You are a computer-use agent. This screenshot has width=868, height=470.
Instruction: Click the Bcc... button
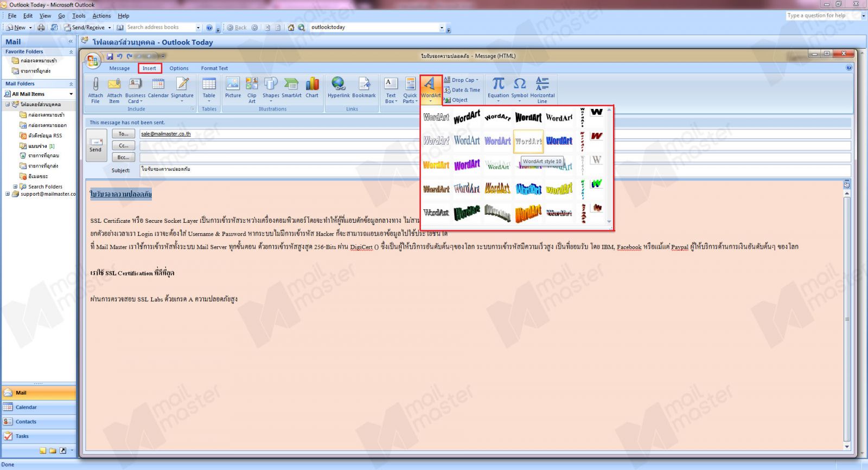pyautogui.click(x=124, y=158)
